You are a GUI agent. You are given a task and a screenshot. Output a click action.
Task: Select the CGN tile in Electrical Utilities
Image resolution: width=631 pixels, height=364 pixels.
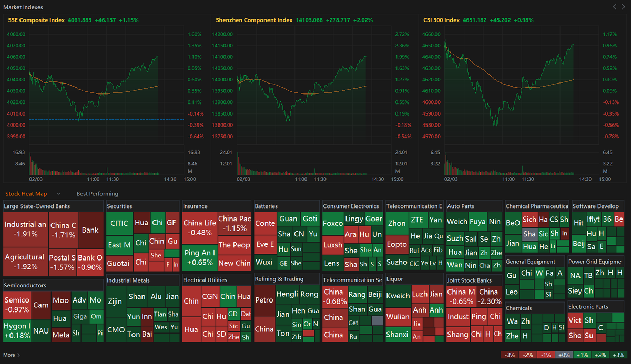pos(210,296)
